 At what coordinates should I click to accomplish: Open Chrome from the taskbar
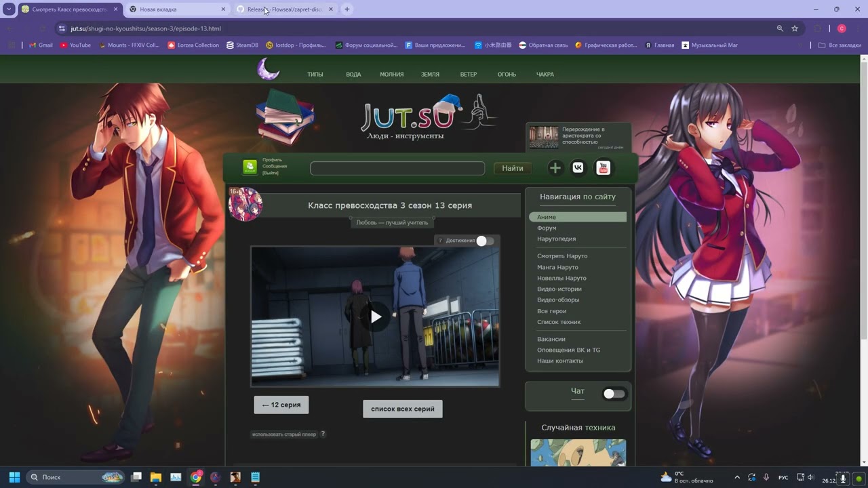(196, 477)
